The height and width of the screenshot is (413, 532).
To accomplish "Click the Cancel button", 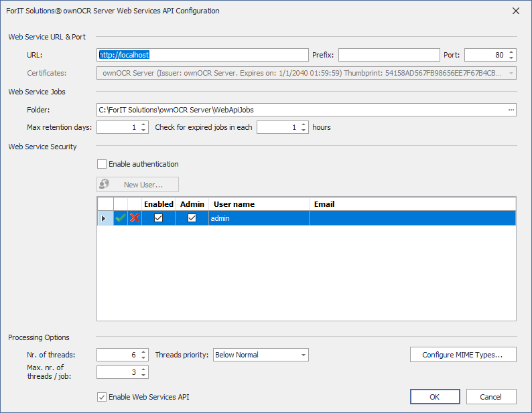I will pos(491,397).
